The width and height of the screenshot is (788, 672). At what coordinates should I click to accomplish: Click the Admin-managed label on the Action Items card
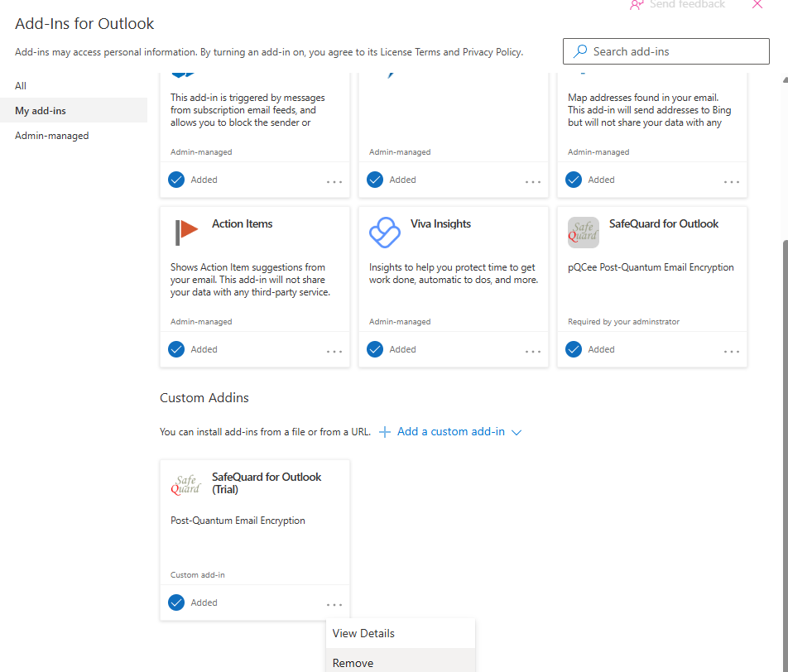click(201, 322)
